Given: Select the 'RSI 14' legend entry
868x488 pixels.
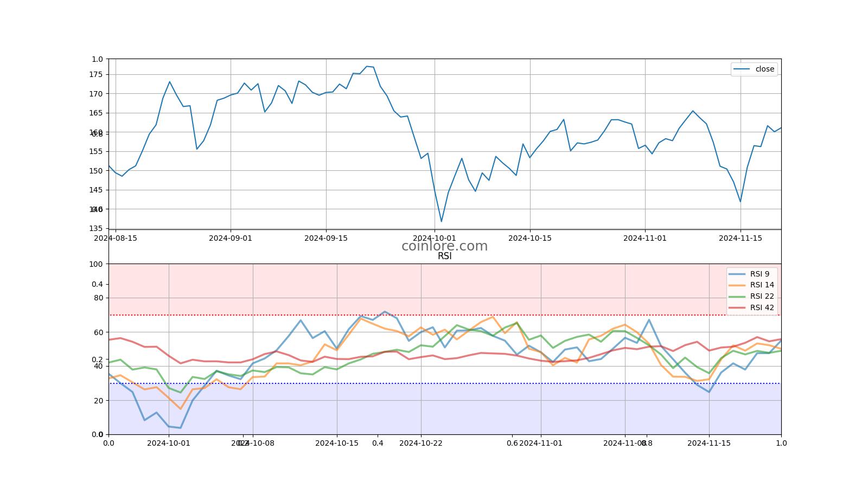Looking at the screenshot, I should tap(751, 285).
